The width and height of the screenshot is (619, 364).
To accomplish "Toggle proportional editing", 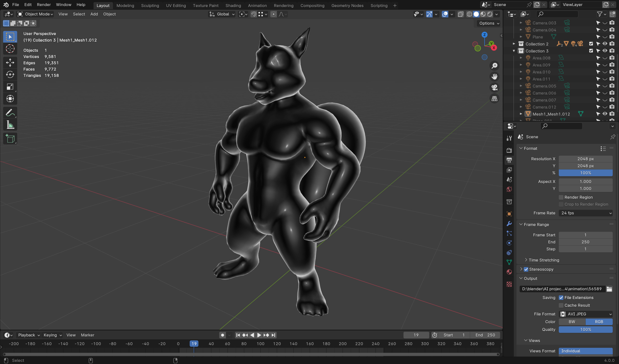I will [x=273, y=14].
